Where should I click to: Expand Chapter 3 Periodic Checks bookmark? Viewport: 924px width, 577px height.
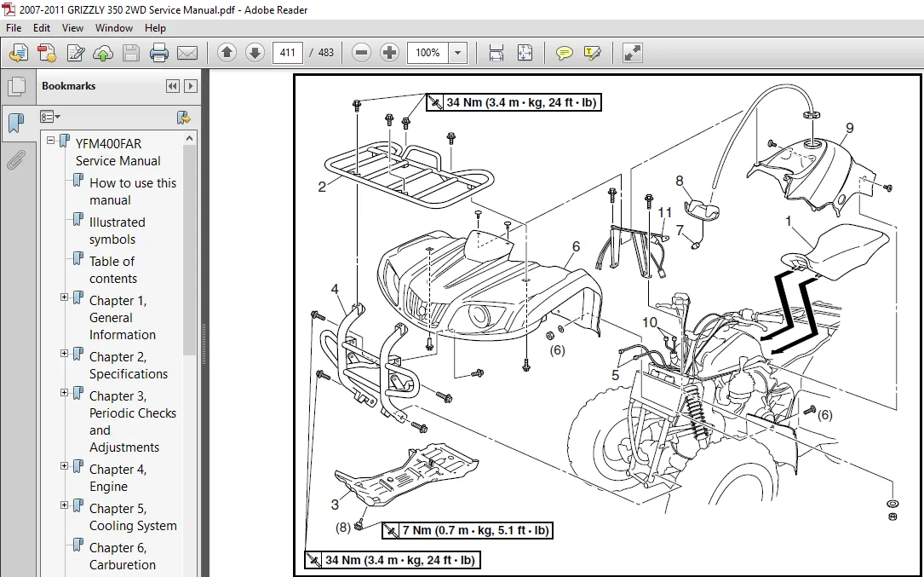pyautogui.click(x=64, y=393)
